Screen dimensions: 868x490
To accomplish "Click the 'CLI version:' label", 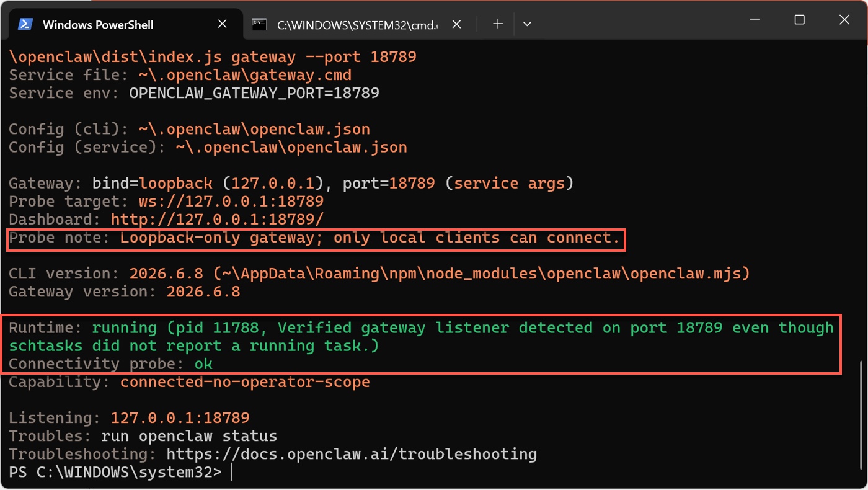I will coord(64,274).
